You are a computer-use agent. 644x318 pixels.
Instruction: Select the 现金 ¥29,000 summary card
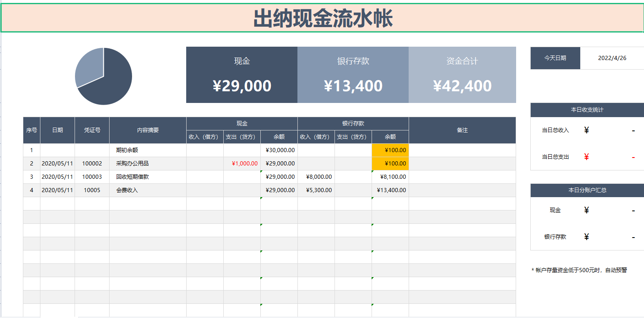pyautogui.click(x=241, y=75)
